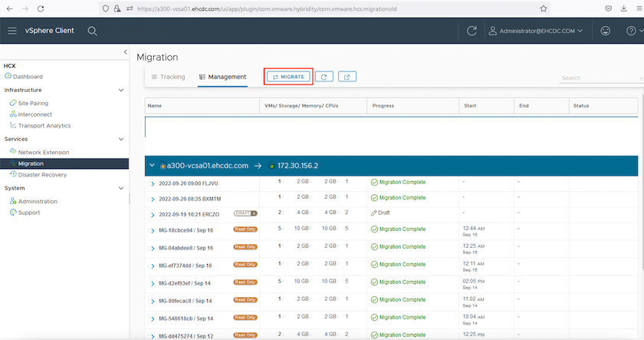Click the open-in-new-window icon button
This screenshot has height=340, width=644.
[x=347, y=77]
